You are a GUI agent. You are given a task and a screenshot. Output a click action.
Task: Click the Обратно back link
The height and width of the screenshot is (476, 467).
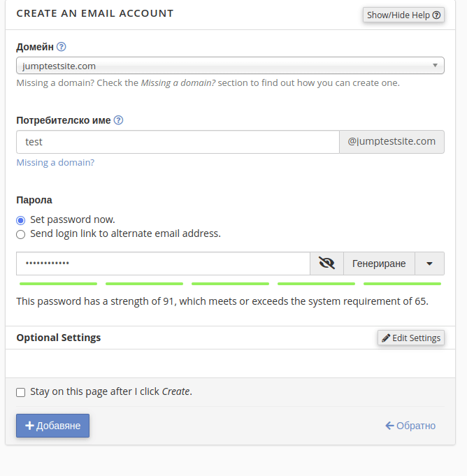(x=410, y=426)
